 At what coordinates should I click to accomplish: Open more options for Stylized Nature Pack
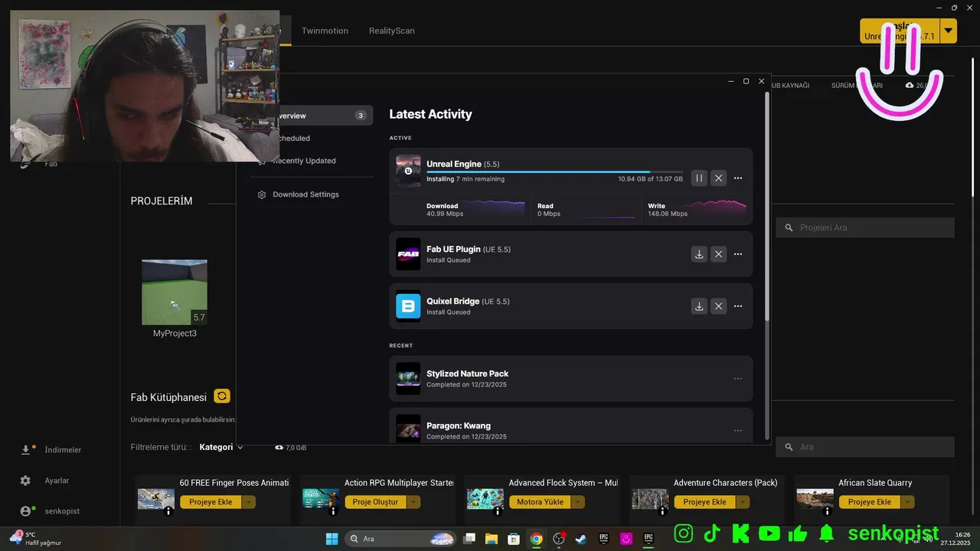click(738, 378)
